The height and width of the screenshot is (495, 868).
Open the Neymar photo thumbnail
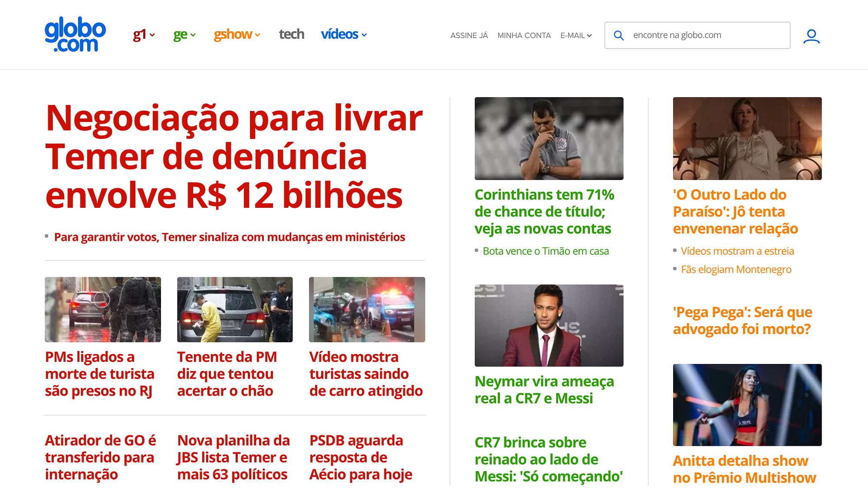549,325
